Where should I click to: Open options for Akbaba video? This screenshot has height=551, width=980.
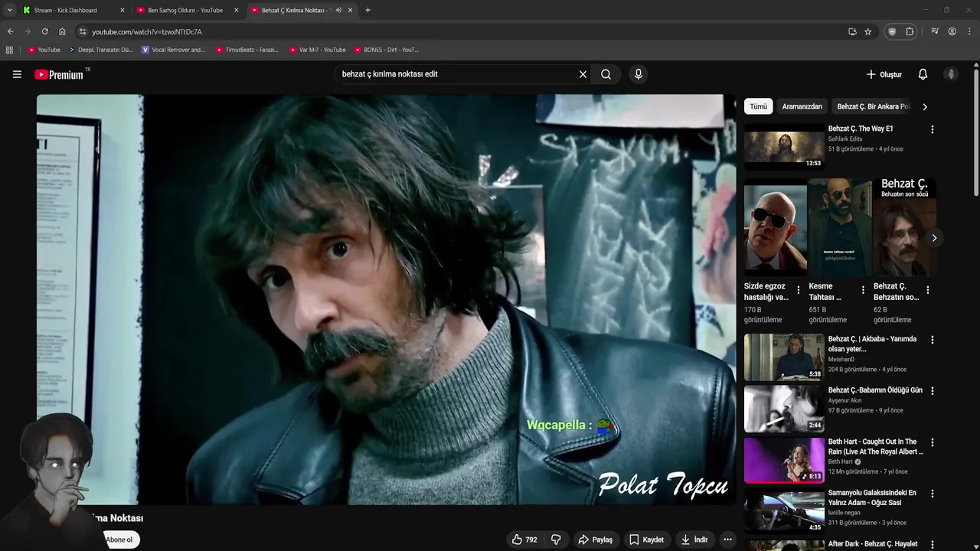coord(932,339)
